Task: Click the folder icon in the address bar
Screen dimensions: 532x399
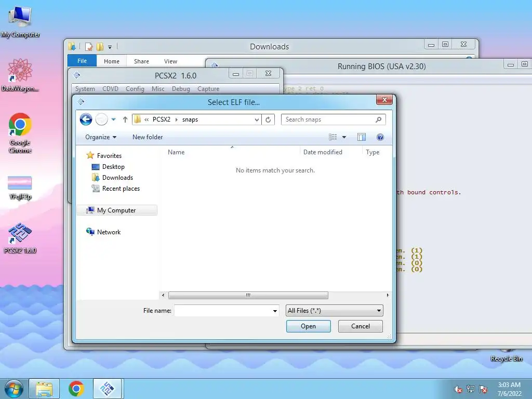Action: (137, 119)
